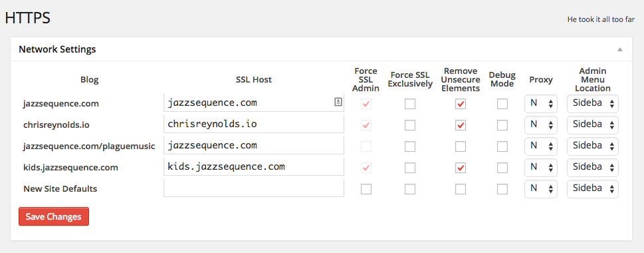Click the Save Changes button
The width and height of the screenshot is (644, 253).
(x=54, y=216)
